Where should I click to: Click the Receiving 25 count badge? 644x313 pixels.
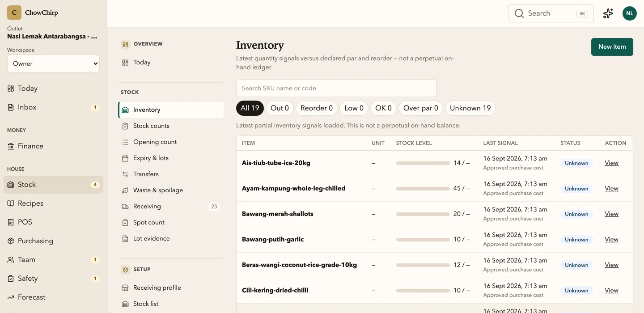[214, 207]
